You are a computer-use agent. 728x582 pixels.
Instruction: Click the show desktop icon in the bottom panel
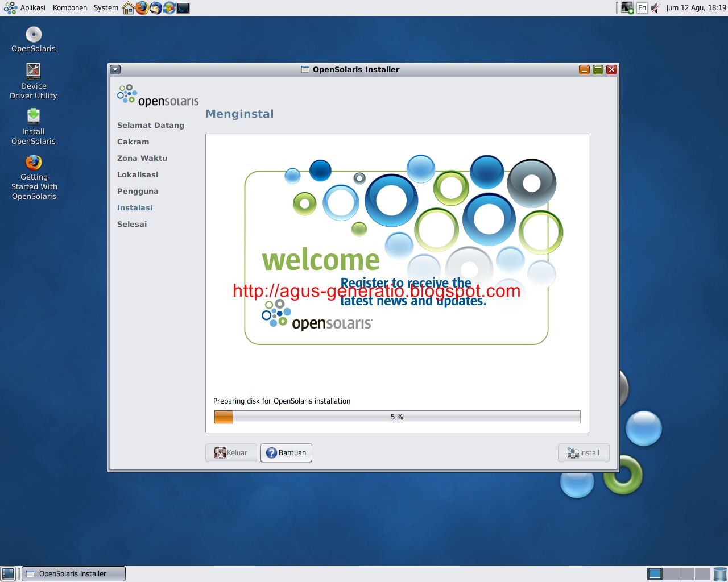8,573
